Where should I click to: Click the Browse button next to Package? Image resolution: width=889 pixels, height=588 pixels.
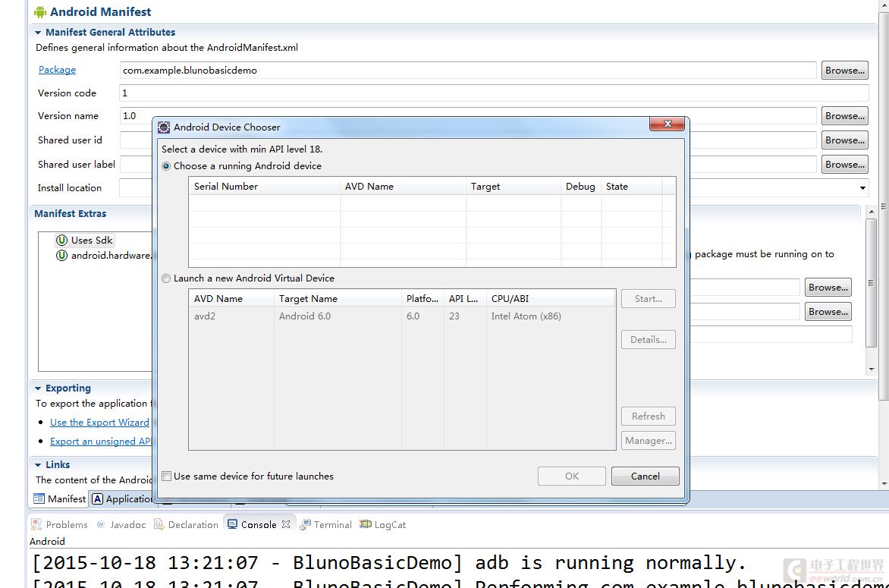845,71
